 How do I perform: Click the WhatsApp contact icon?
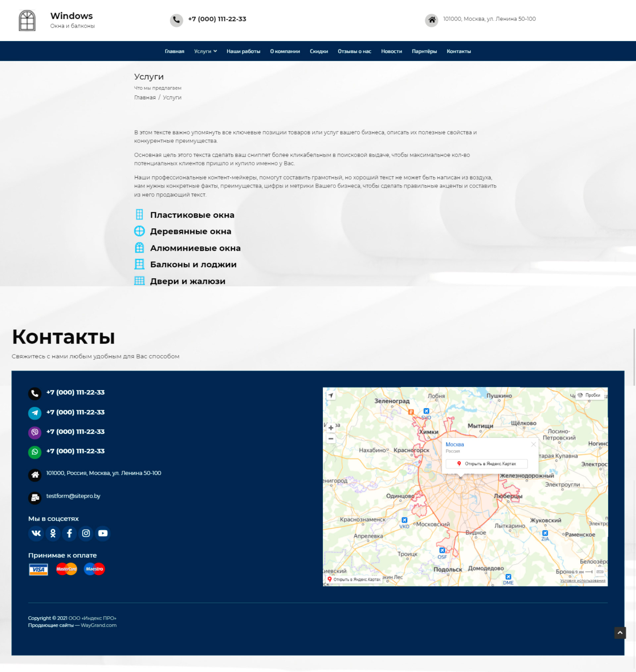(34, 452)
